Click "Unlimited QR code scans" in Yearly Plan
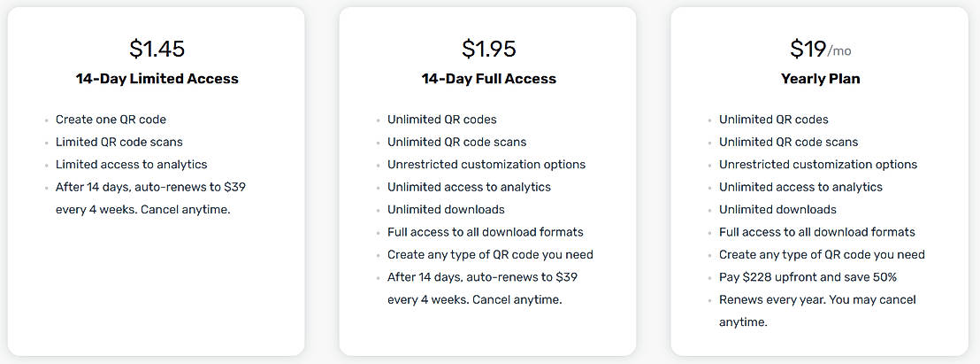 point(788,142)
